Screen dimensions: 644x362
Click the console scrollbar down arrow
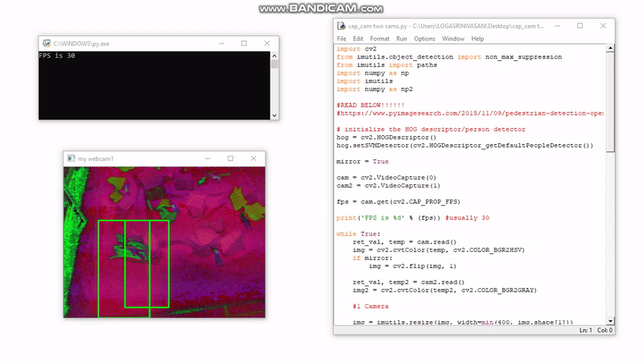click(275, 115)
